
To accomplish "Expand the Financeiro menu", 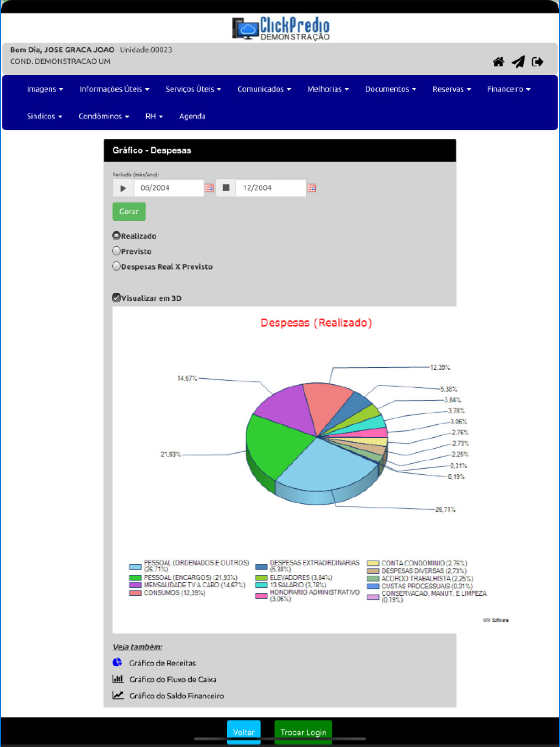I will 509,89.
